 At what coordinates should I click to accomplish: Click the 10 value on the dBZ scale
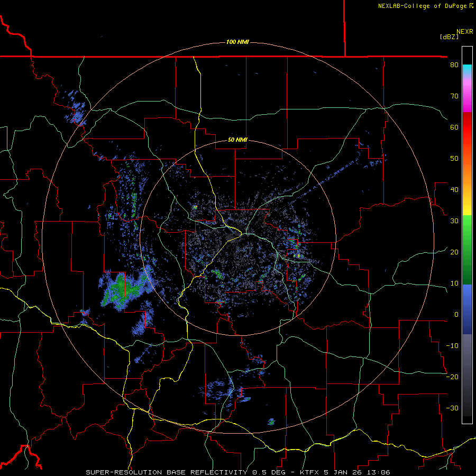(454, 283)
